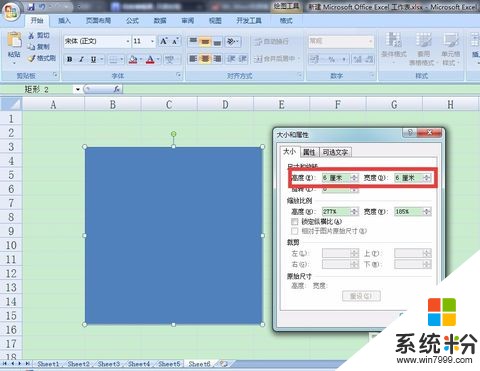
Task: Click the text orientation icon
Action: (231, 42)
